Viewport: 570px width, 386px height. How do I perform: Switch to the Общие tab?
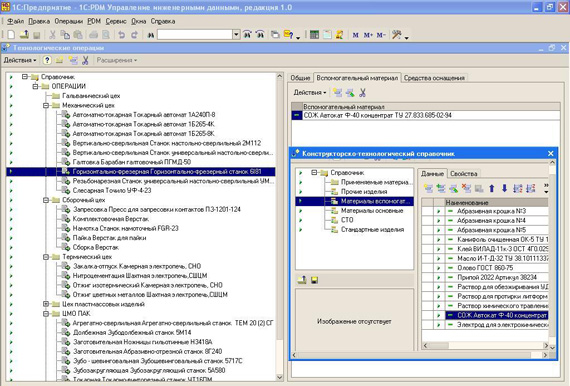300,78
